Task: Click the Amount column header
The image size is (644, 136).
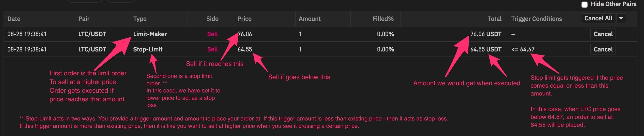Action: click(310, 19)
